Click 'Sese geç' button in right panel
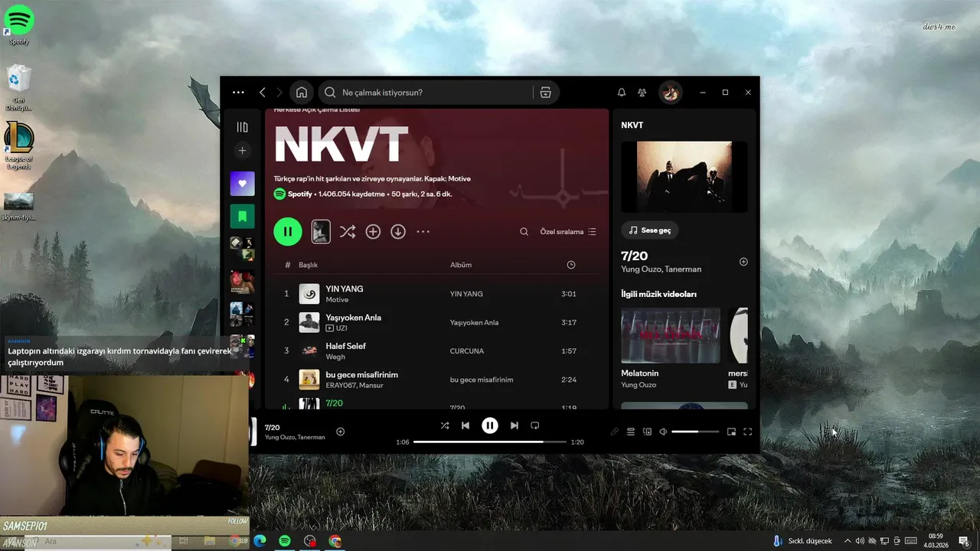980x551 pixels. (x=650, y=230)
